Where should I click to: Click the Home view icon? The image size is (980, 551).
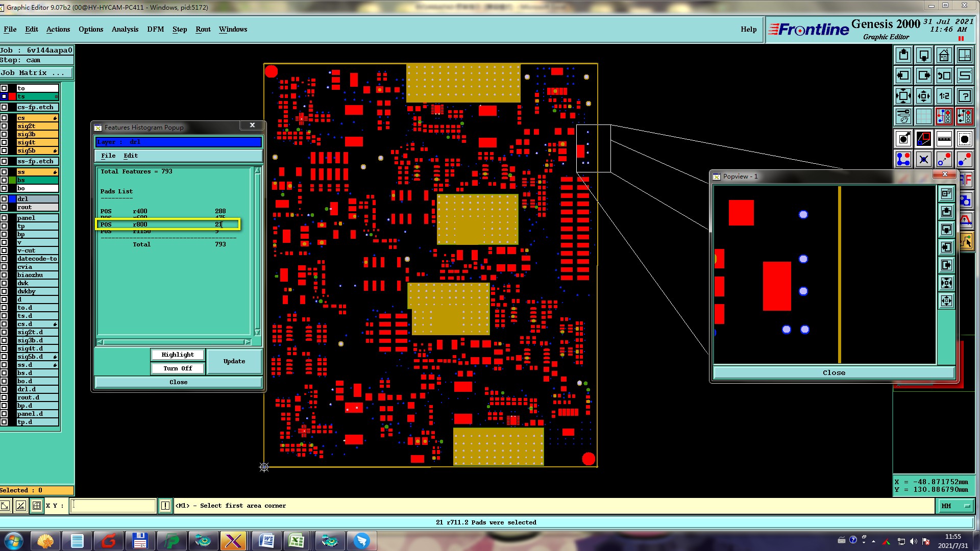click(944, 55)
